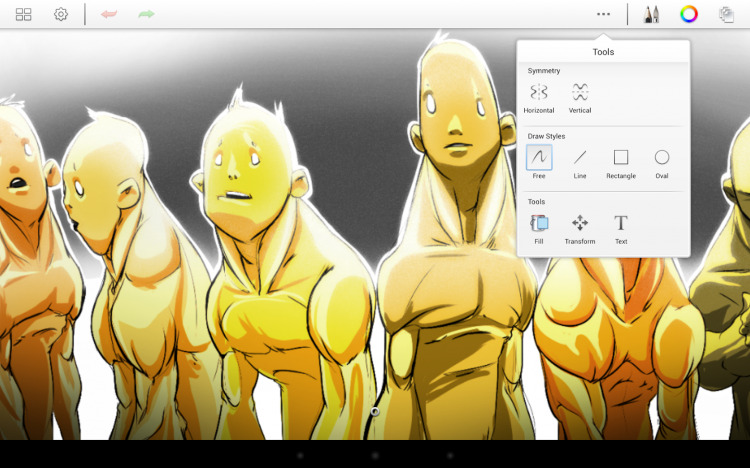Open the settings gear menu
The height and width of the screenshot is (468, 750).
(x=61, y=15)
